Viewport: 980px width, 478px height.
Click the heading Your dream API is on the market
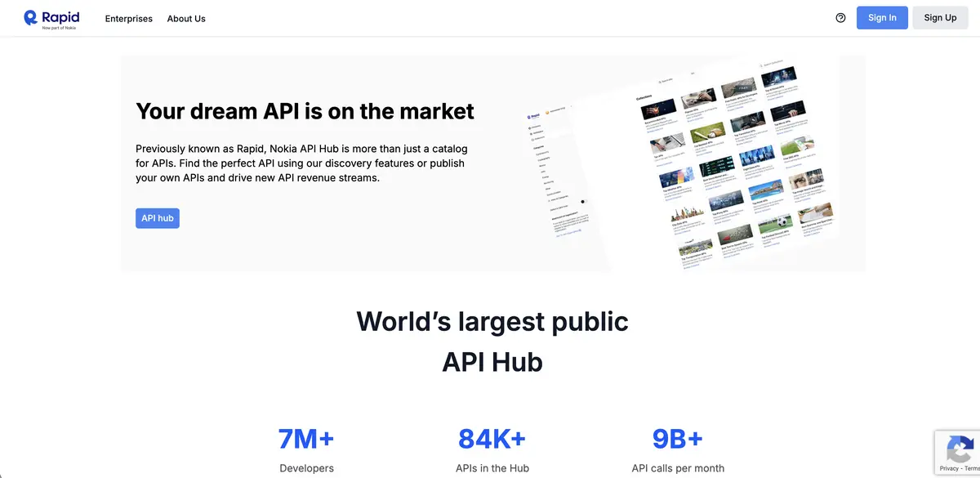(x=305, y=111)
